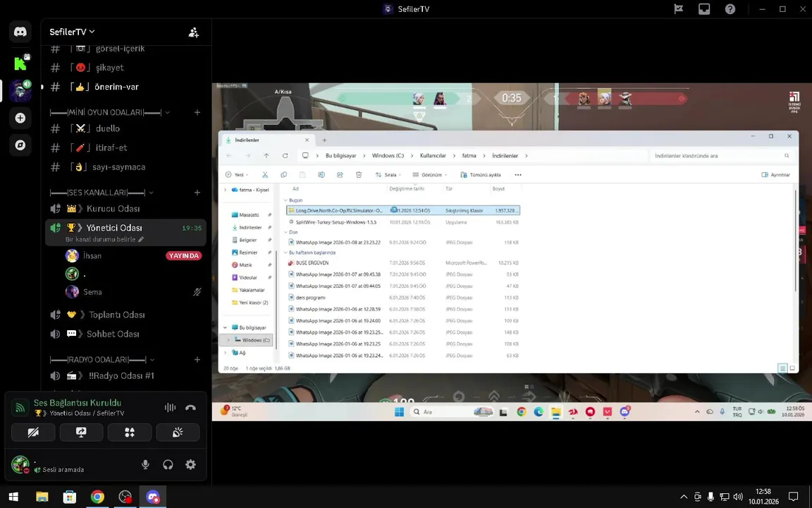Open File Explorer from the taskbar
Image resolution: width=812 pixels, height=508 pixels.
pyautogui.click(x=42, y=497)
